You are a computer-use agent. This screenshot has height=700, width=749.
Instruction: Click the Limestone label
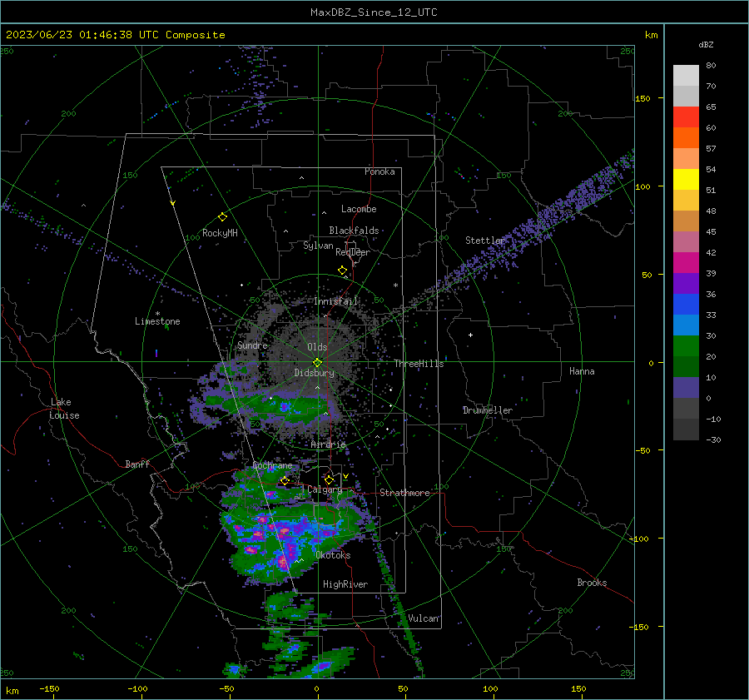(157, 321)
